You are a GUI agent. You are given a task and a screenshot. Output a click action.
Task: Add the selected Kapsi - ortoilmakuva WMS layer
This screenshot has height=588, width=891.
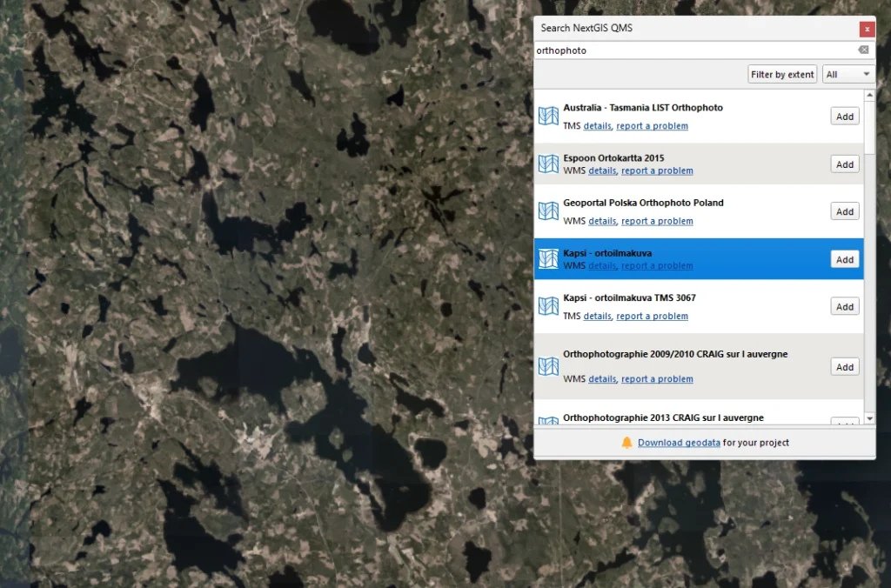coord(844,259)
